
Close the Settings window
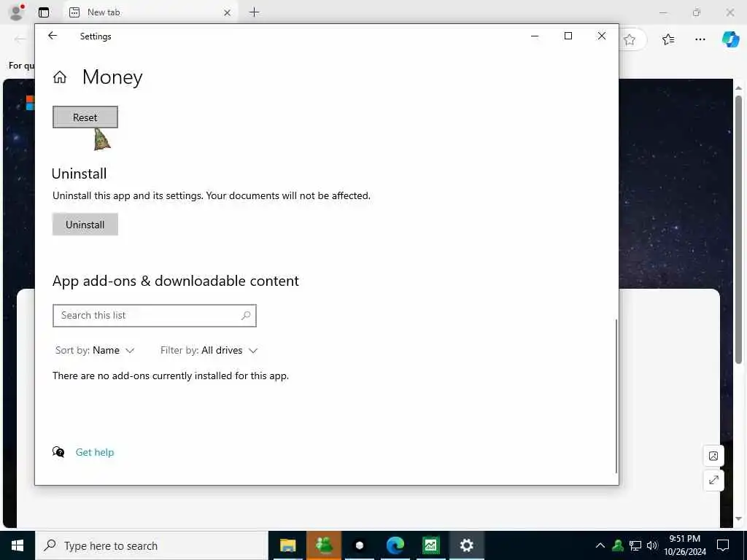click(602, 36)
